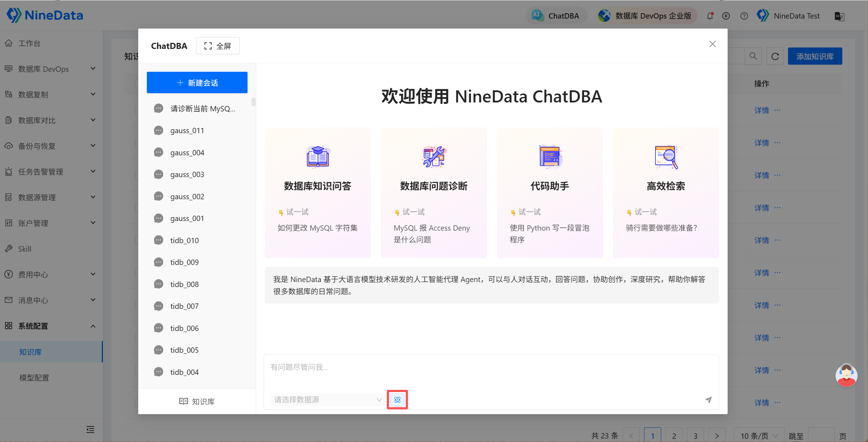Open the customer service avatar widget

coord(846,375)
